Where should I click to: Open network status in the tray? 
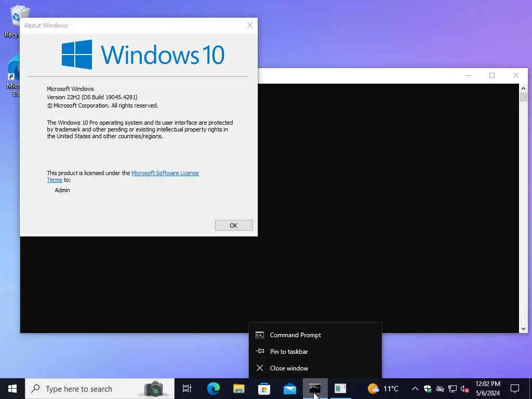click(453, 389)
